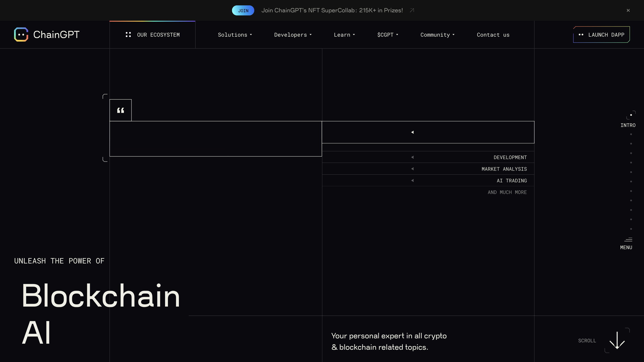
Task: Expand the Developers dropdown menu
Action: point(293,35)
